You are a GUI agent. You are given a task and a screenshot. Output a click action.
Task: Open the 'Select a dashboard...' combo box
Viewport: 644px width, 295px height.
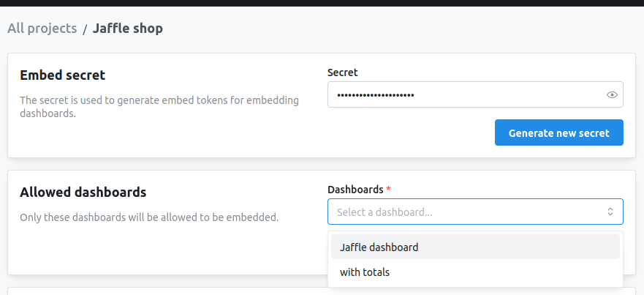[x=475, y=212]
